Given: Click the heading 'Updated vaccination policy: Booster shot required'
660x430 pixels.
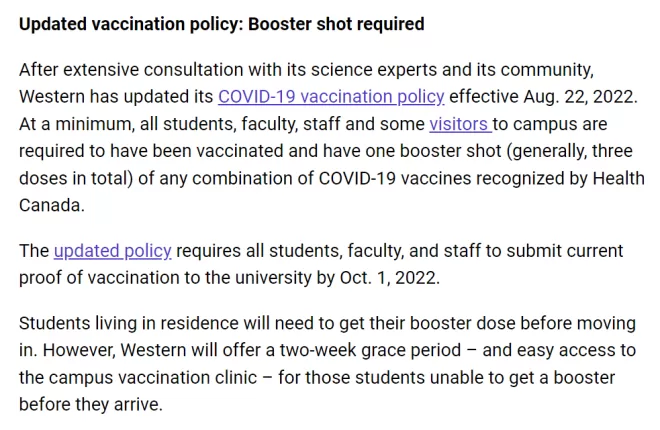Looking at the screenshot, I should click(222, 24).
